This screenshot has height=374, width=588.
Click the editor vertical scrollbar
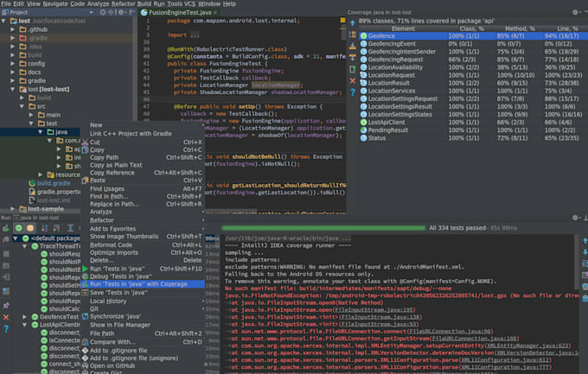[343, 34]
